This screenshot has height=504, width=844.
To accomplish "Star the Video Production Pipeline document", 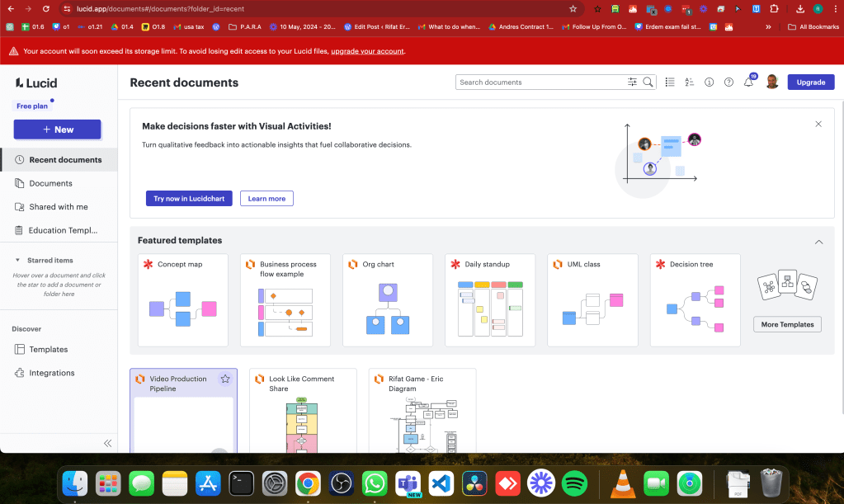I will pos(225,379).
